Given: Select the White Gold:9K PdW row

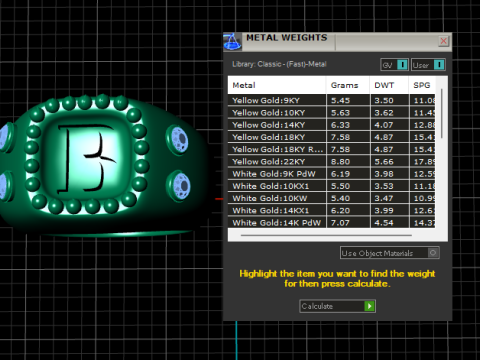Looking at the screenshot, I should [x=332, y=174].
